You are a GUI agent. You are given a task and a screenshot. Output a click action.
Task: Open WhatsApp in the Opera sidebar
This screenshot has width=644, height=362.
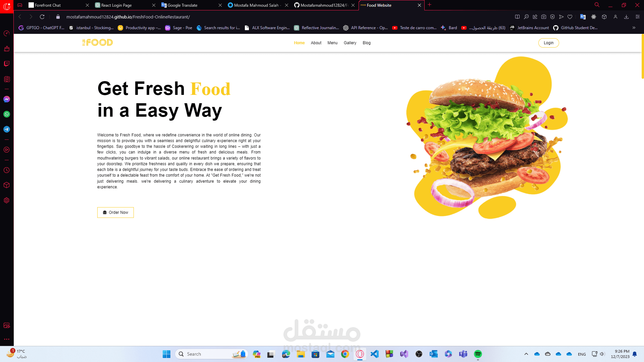click(x=7, y=114)
